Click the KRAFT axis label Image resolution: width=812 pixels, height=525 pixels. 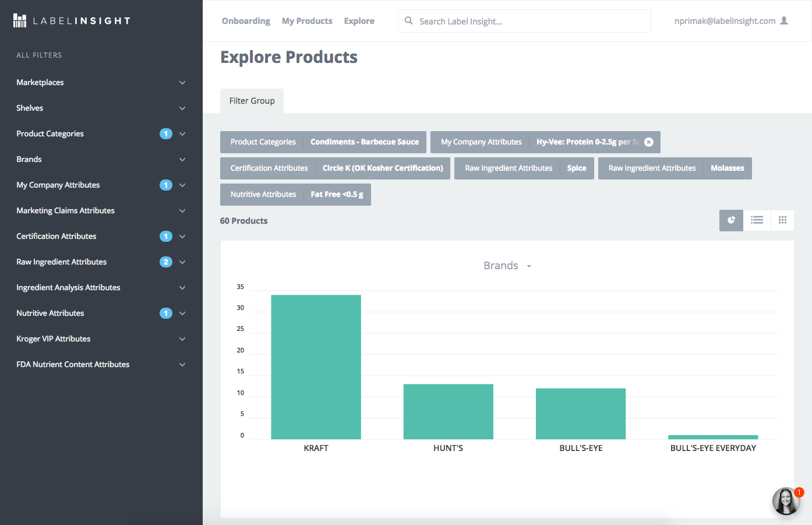(x=316, y=448)
